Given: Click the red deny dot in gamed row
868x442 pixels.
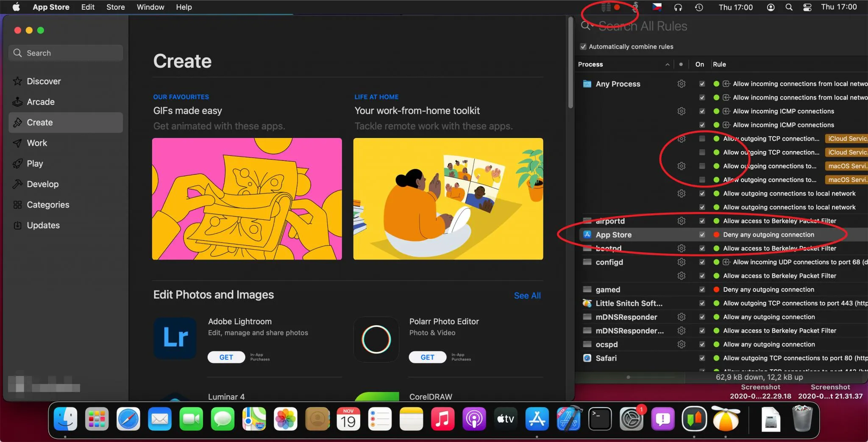Looking at the screenshot, I should pyautogui.click(x=716, y=290).
